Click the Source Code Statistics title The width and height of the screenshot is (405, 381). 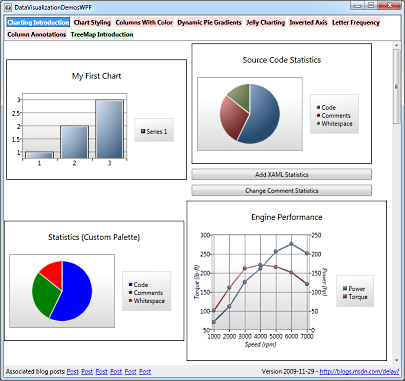[282, 60]
